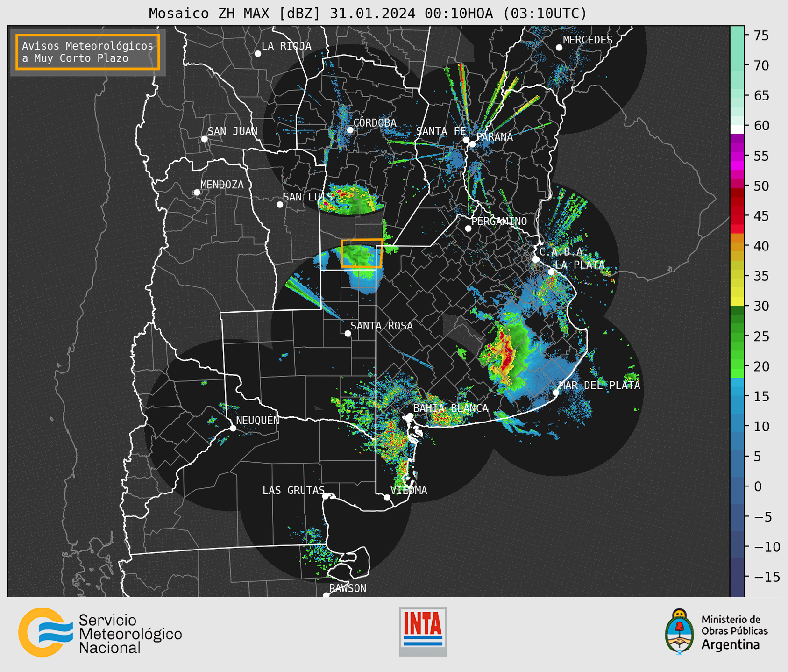Click the white 60 dBZ colorbar segment

pos(737,129)
